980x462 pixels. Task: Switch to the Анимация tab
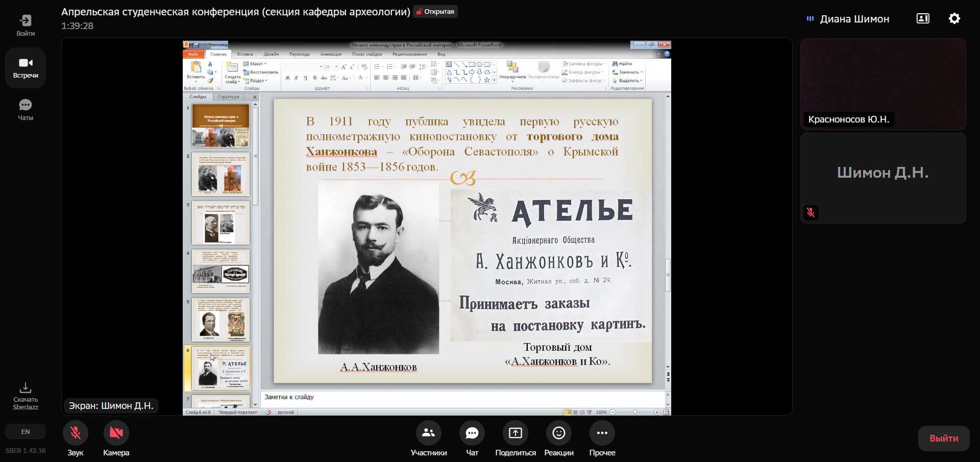click(x=331, y=54)
